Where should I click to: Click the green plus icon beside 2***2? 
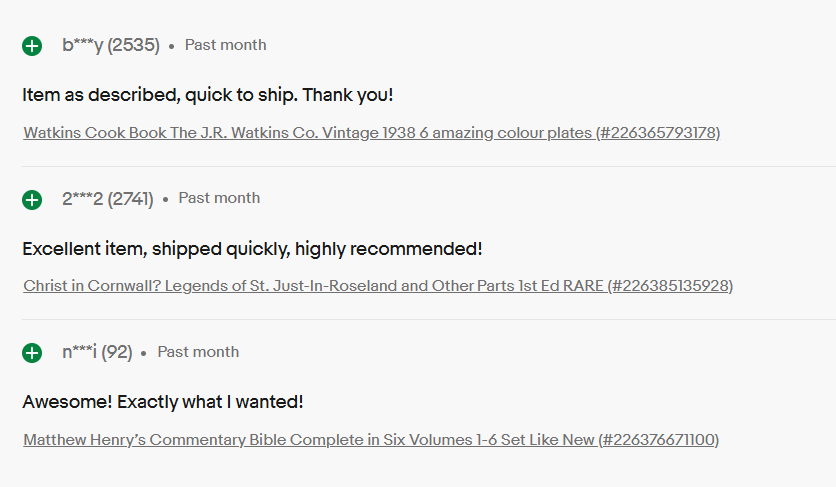coord(32,200)
